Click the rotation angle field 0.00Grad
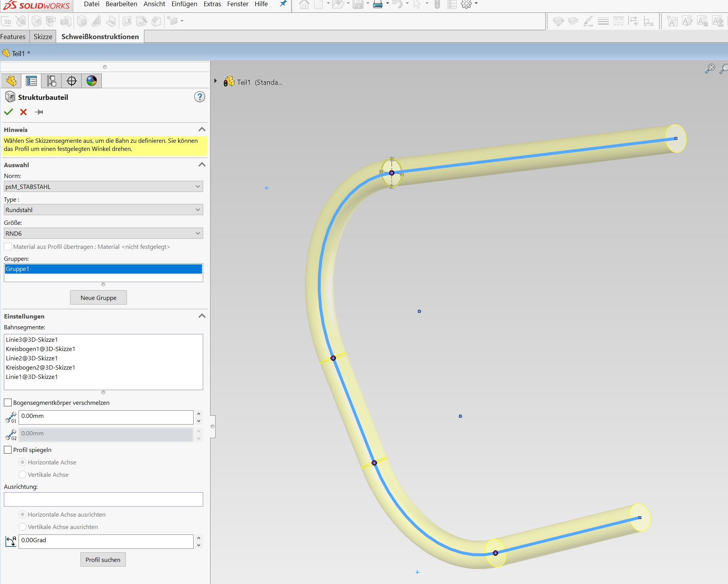Viewport: 728px width, 584px height. pyautogui.click(x=106, y=541)
